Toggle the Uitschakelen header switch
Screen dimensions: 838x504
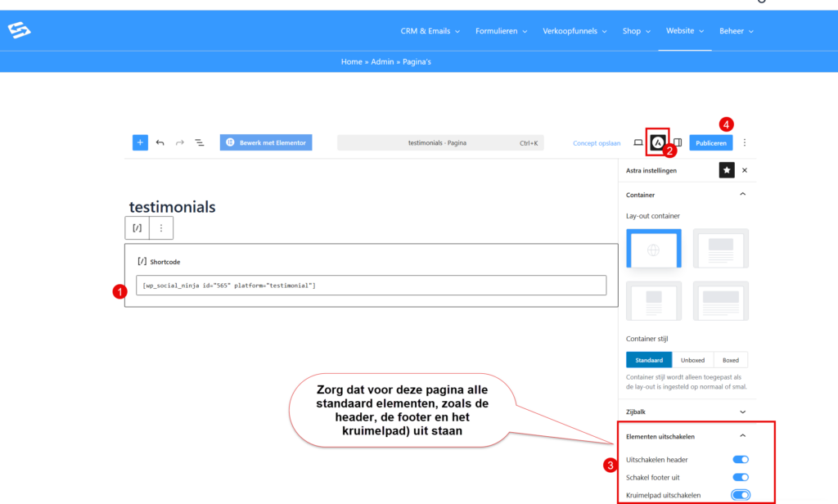[741, 460]
